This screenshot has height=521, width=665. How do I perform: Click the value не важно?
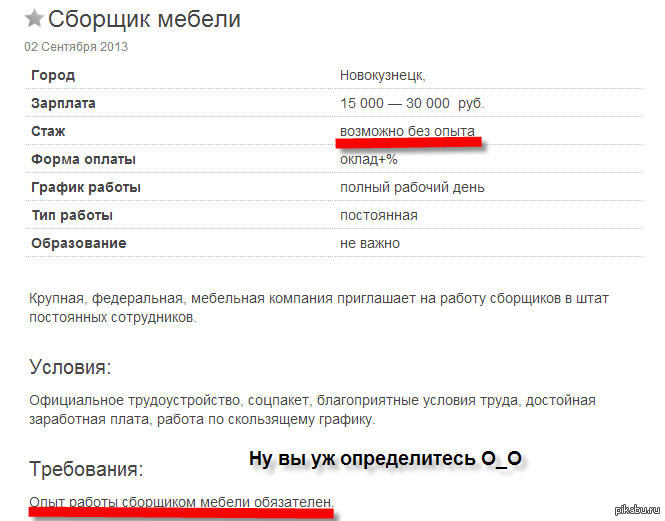(370, 243)
